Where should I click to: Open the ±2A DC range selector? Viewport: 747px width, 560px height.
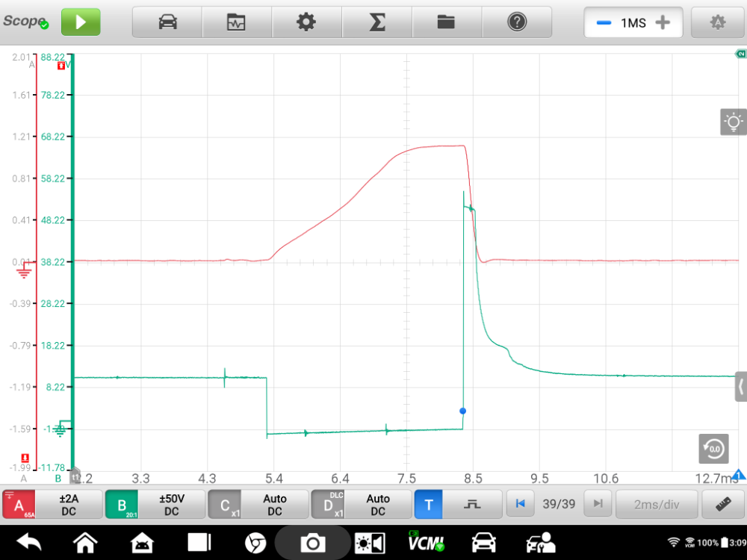click(69, 505)
